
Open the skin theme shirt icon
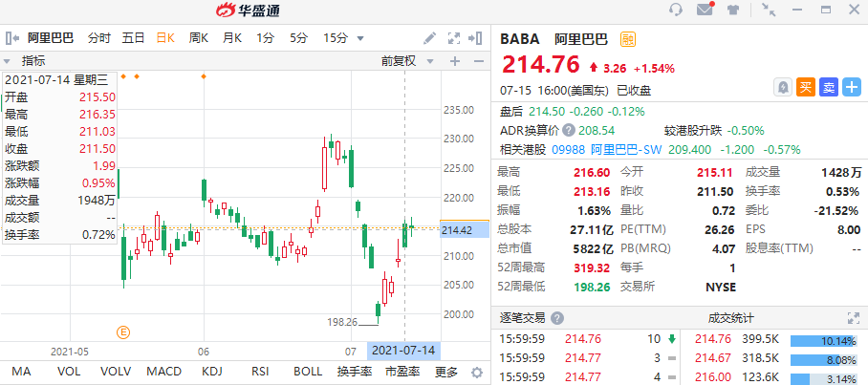(733, 10)
